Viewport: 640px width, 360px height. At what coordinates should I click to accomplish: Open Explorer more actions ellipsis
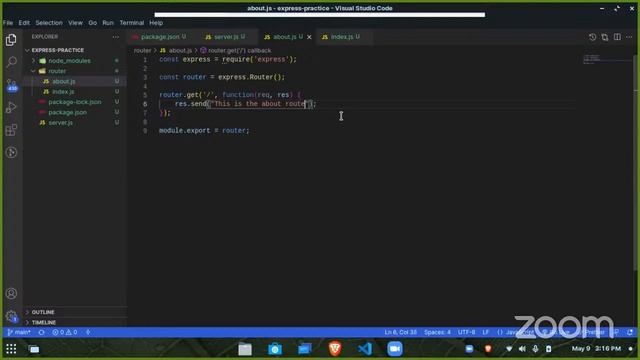[x=116, y=37]
